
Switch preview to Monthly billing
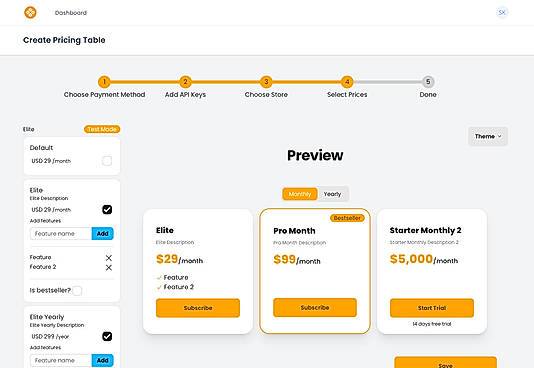300,194
